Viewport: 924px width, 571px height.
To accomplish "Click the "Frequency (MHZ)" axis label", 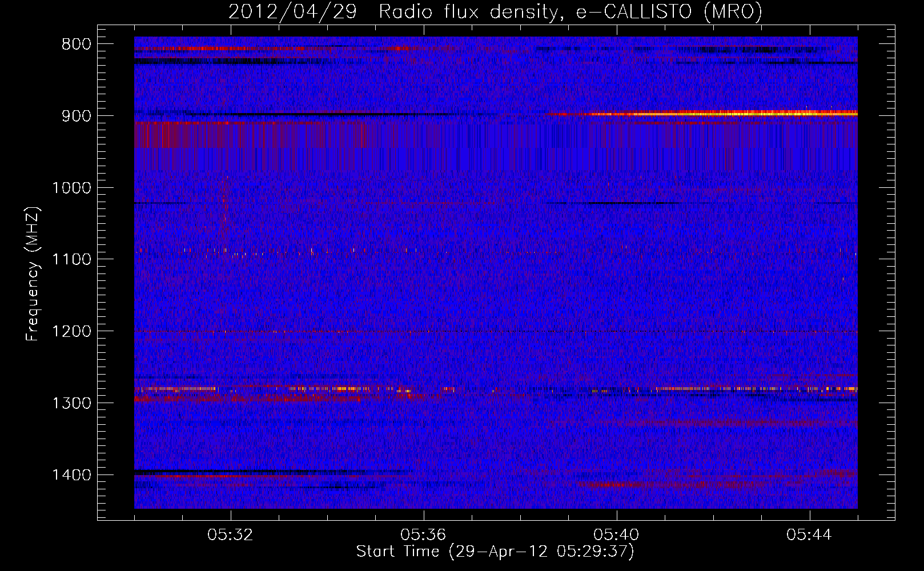I will (x=33, y=274).
